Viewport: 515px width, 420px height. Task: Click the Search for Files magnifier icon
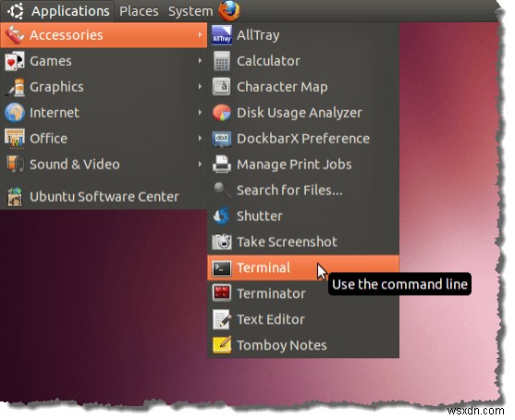[x=222, y=190]
